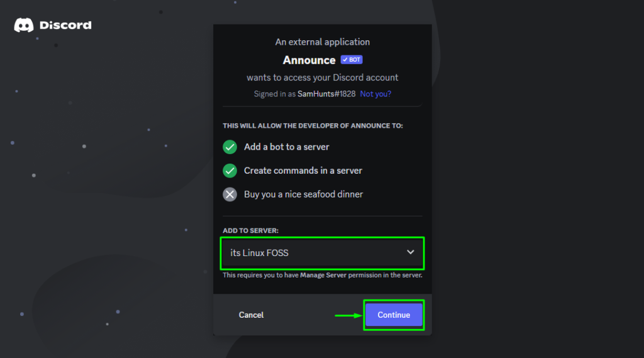Click green checkmark beside Add a bot
Viewport: 644px width, 358px height.
230,147
